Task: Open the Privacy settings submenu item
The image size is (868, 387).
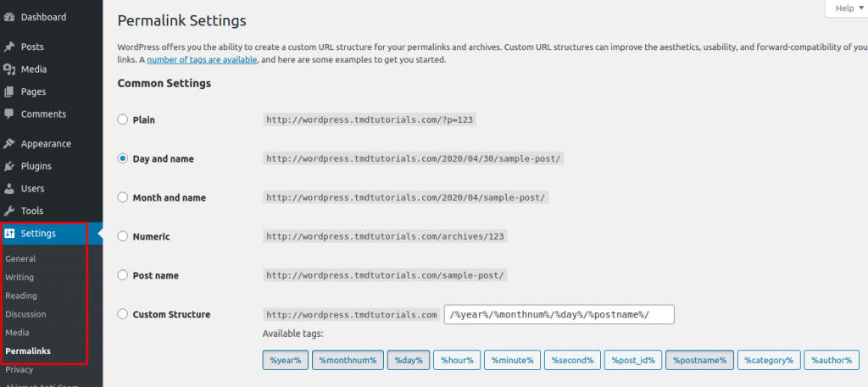Action: [x=19, y=370]
